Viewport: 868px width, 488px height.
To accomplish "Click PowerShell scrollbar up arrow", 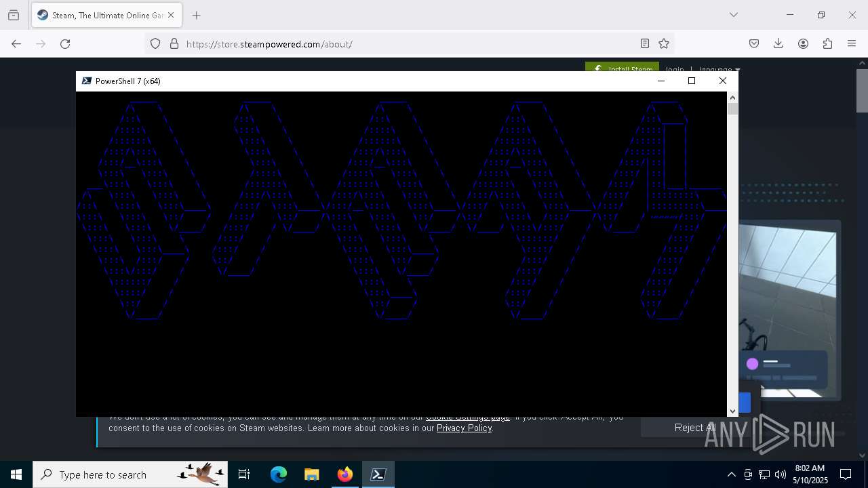I will pyautogui.click(x=732, y=97).
